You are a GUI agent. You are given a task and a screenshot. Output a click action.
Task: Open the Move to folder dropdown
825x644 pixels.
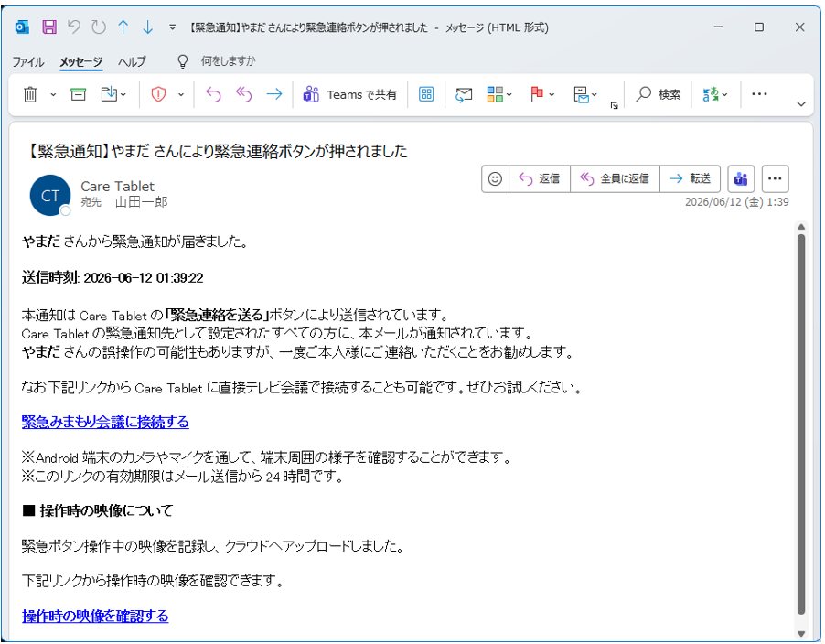coord(113,95)
